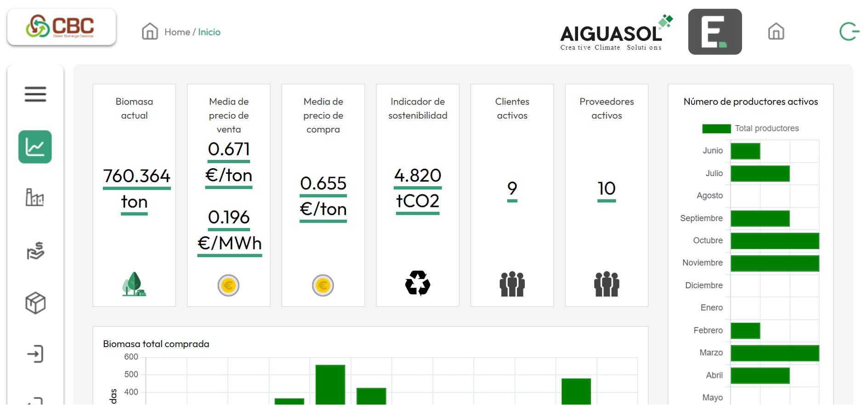Image resolution: width=868 pixels, height=405 pixels.
Task: Open the box package sidebar icon
Action: tap(35, 303)
